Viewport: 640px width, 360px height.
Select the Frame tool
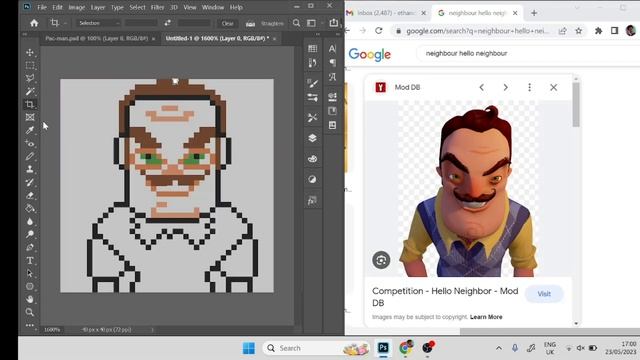30,118
